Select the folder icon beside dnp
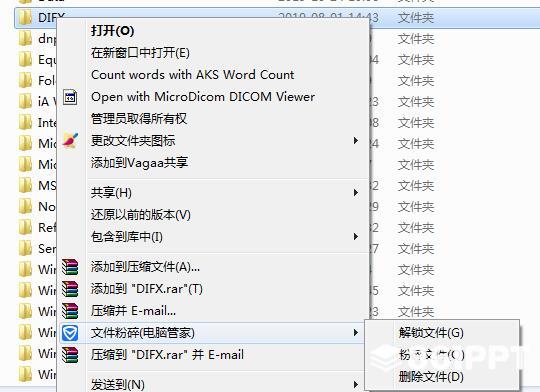This screenshot has width=540, height=392. (x=25, y=38)
